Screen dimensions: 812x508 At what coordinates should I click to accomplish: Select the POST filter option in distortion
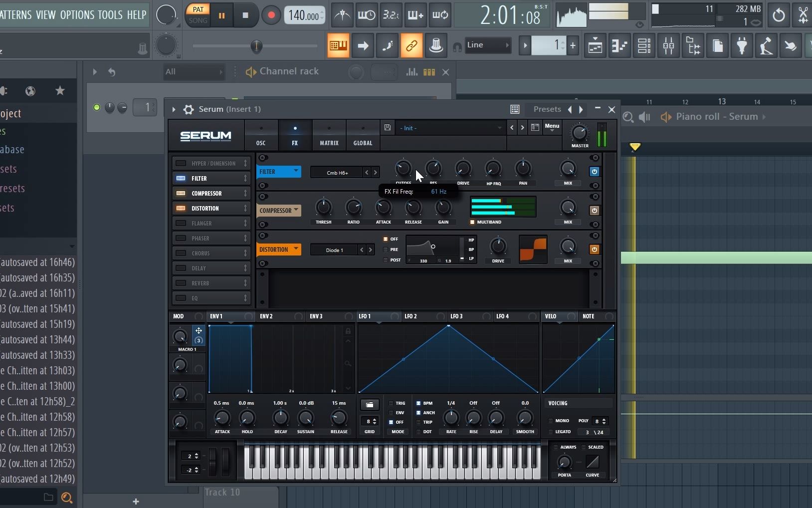[386, 260]
